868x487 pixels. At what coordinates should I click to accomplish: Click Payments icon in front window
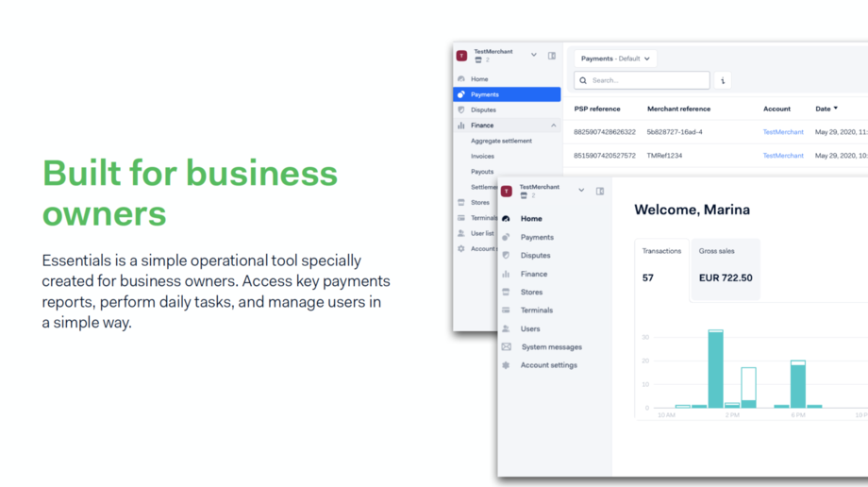click(x=506, y=237)
